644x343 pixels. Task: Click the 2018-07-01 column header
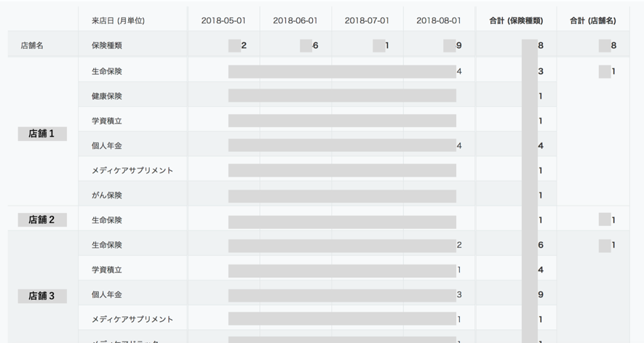point(367,20)
